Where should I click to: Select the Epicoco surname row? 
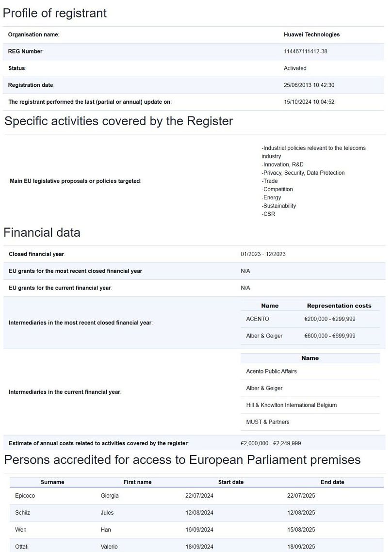[x=25, y=496]
